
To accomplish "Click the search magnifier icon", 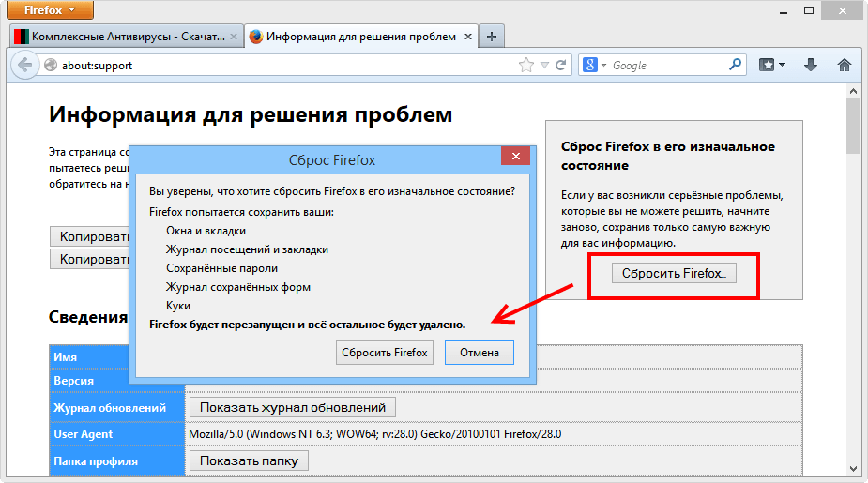I will pos(735,65).
